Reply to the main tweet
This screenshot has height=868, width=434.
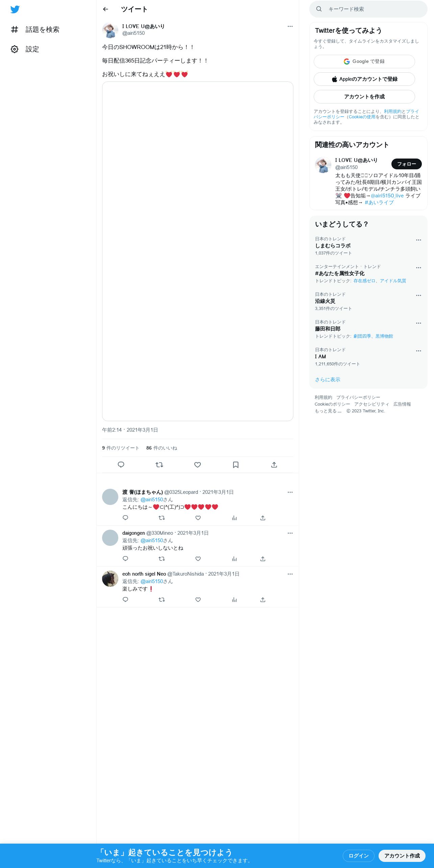(x=121, y=465)
